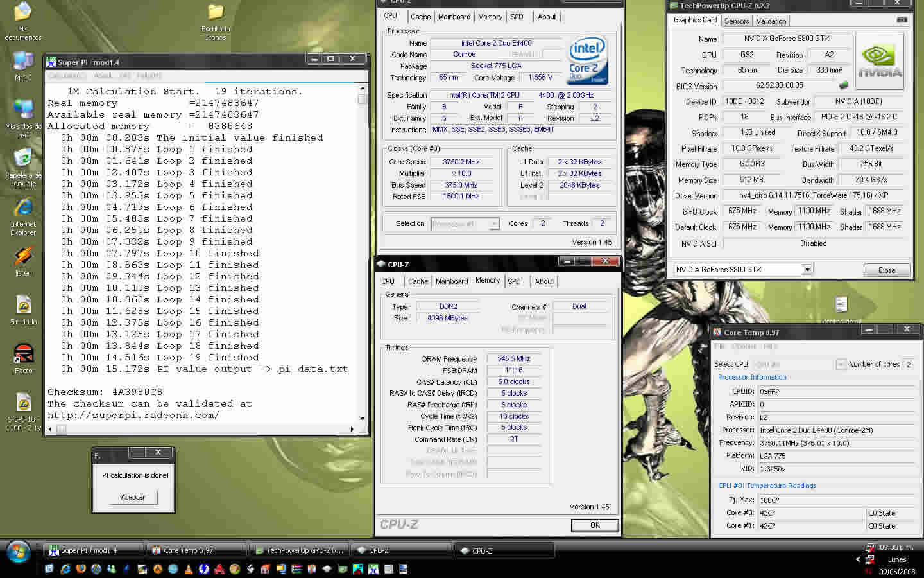Click the Core Speed 3750.2 MHz field
The height and width of the screenshot is (578, 924).
point(461,162)
